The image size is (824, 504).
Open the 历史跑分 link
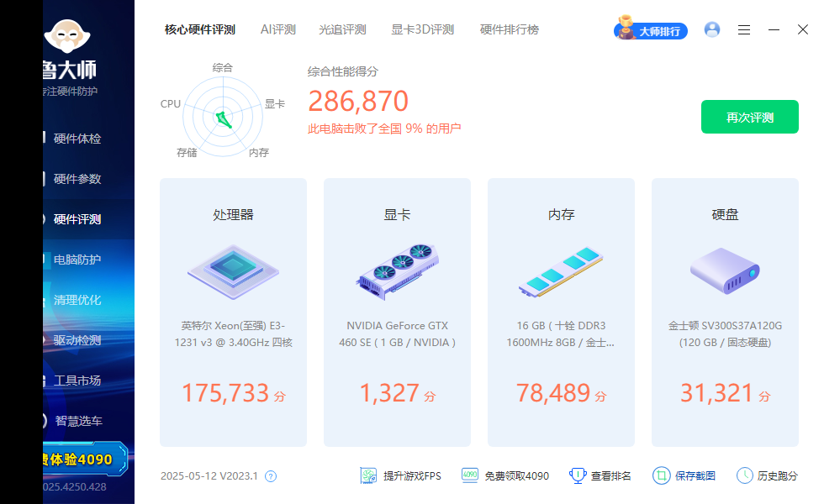pos(777,476)
